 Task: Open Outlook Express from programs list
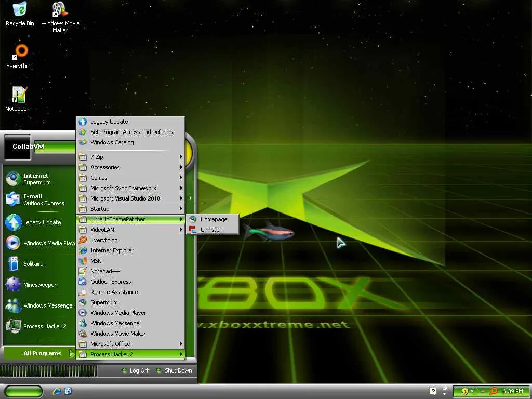click(x=130, y=282)
